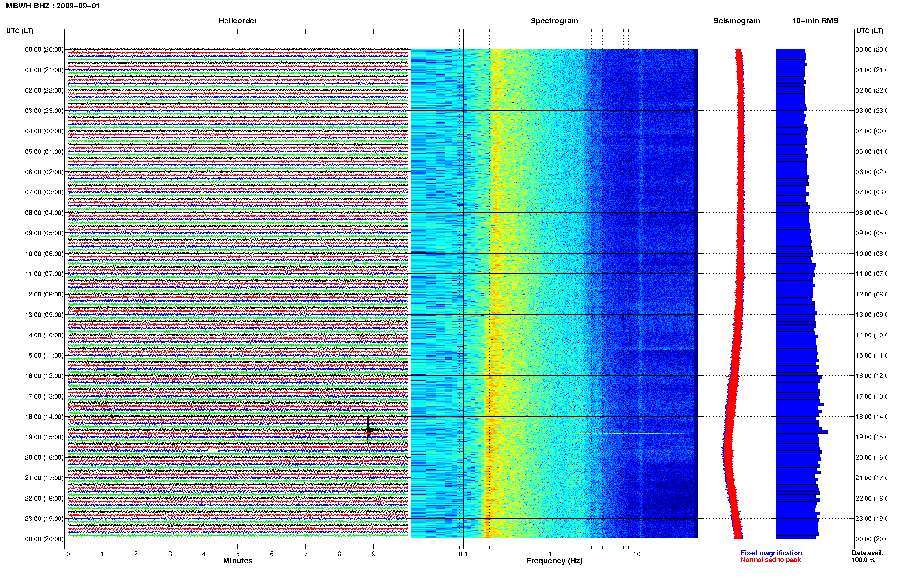Screen dimensions: 924x578
Task: Click the left '00:00 (20:00)' top time label
Action: click(x=44, y=49)
